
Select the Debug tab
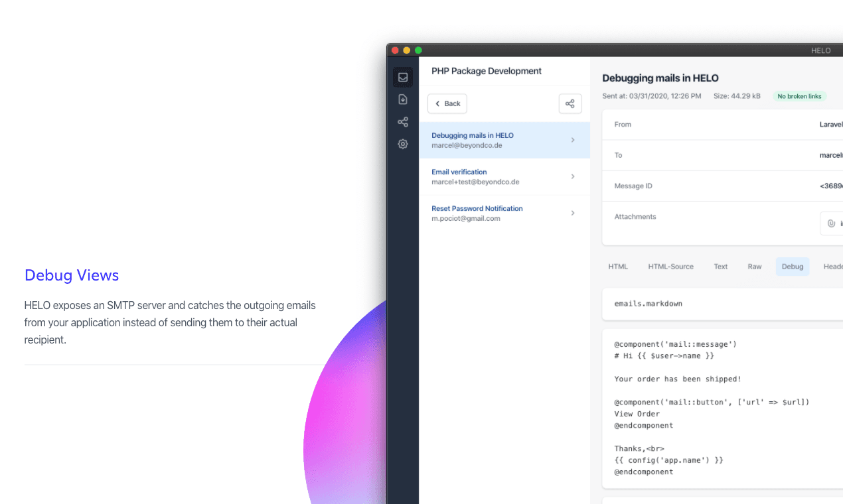(792, 267)
